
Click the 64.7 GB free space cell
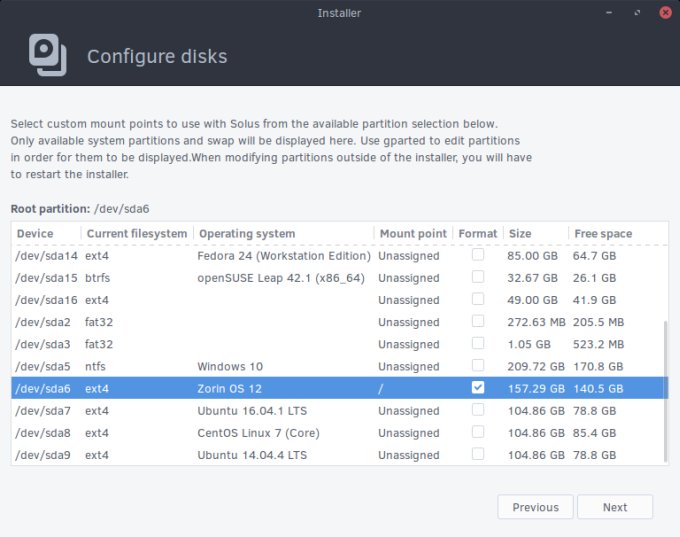[x=595, y=256]
